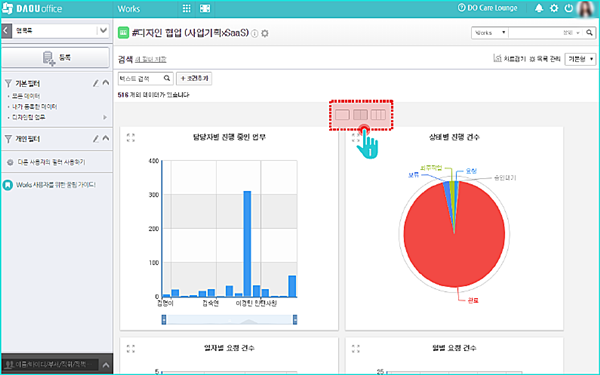Click the chart range slider track
Screen dimensions: 600x375
point(229,320)
